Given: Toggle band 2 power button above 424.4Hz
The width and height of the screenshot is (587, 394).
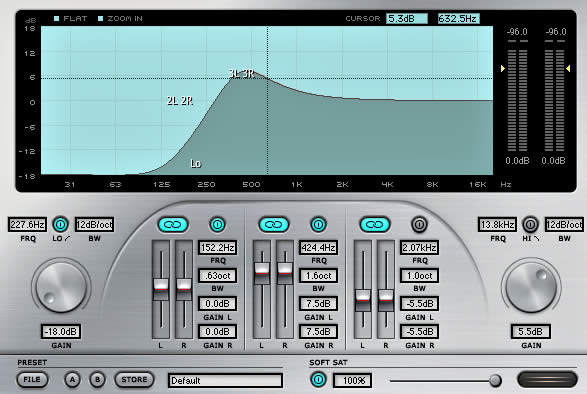Looking at the screenshot, I should point(318,225).
